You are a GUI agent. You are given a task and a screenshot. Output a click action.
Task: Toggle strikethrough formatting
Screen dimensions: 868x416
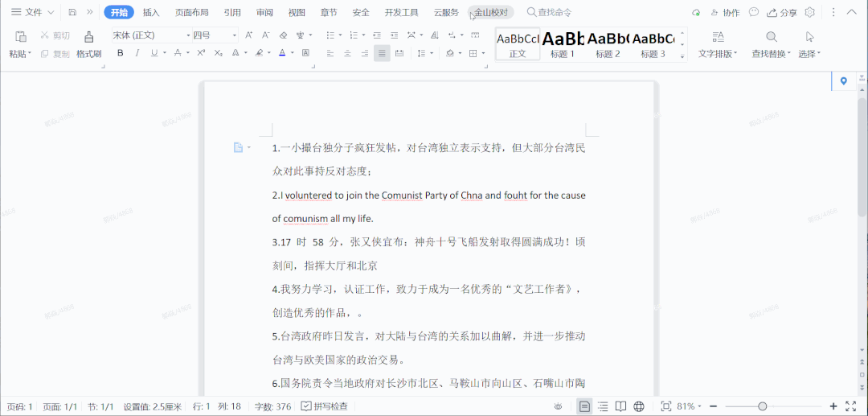pos(178,53)
